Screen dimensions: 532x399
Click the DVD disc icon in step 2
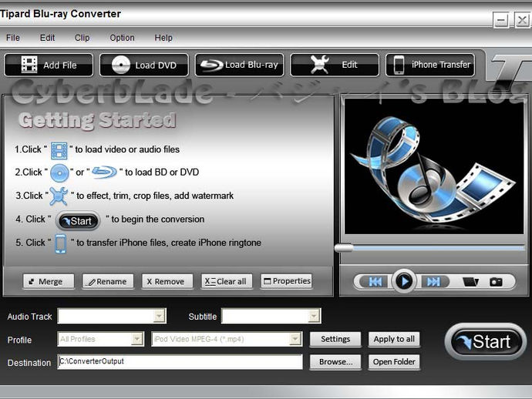[x=59, y=173]
